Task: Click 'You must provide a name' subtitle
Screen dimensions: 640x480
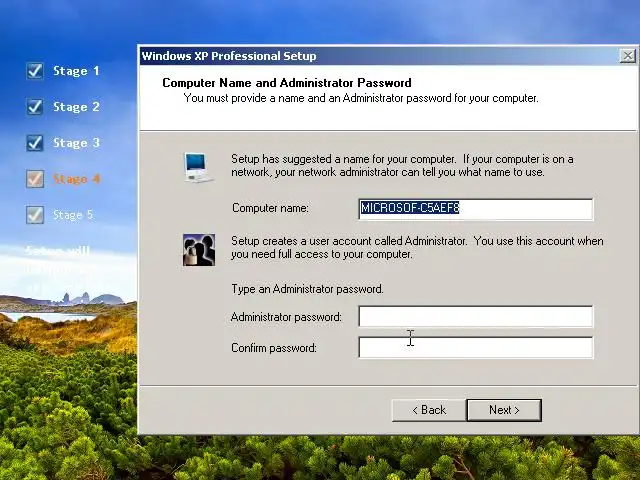Action: coord(361,98)
